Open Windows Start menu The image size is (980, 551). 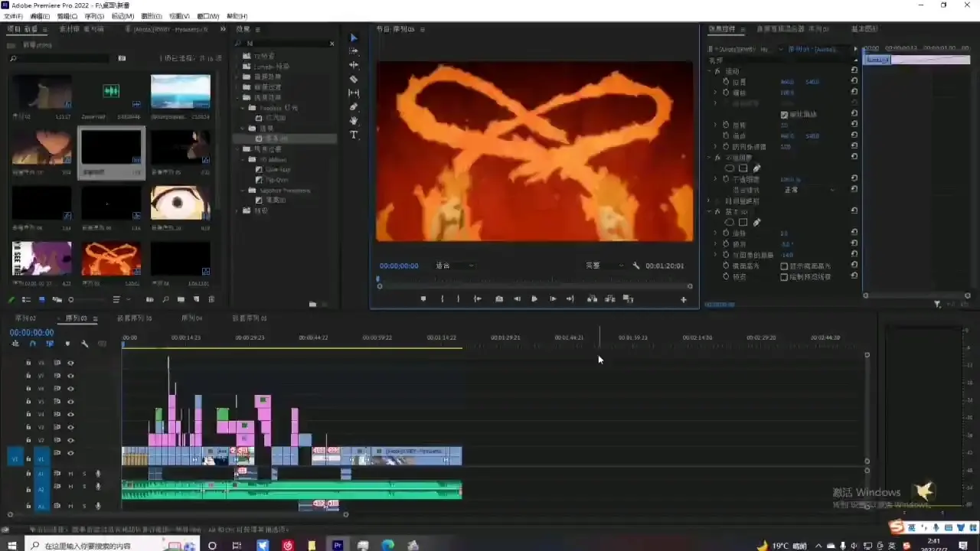coord(12,545)
